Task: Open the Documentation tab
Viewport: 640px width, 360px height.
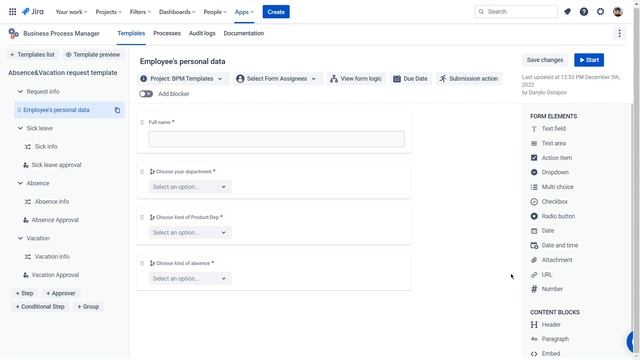Action: [x=244, y=33]
